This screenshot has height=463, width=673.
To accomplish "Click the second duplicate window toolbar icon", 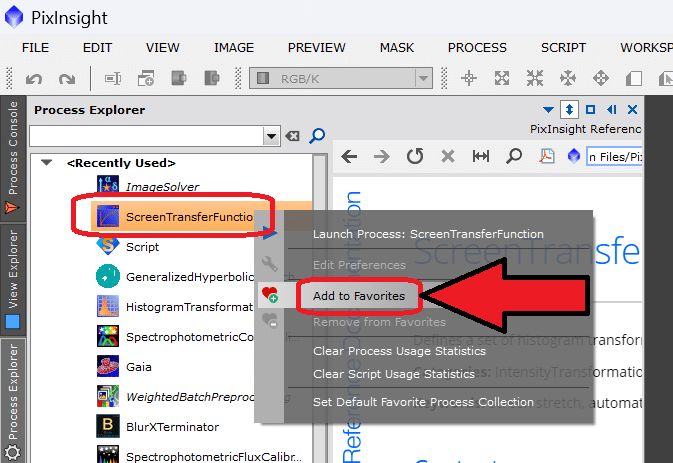I will pos(212,79).
